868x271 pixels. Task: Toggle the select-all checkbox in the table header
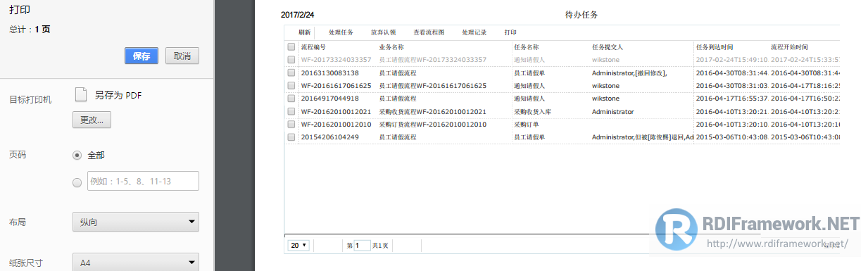pyautogui.click(x=291, y=47)
